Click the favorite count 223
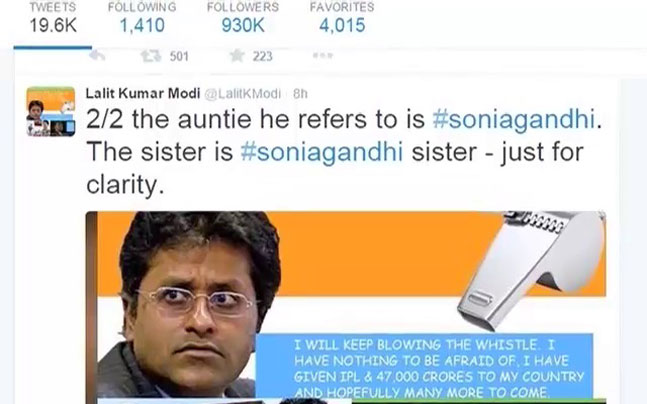Viewport: 647px width, 404px height. (262, 56)
